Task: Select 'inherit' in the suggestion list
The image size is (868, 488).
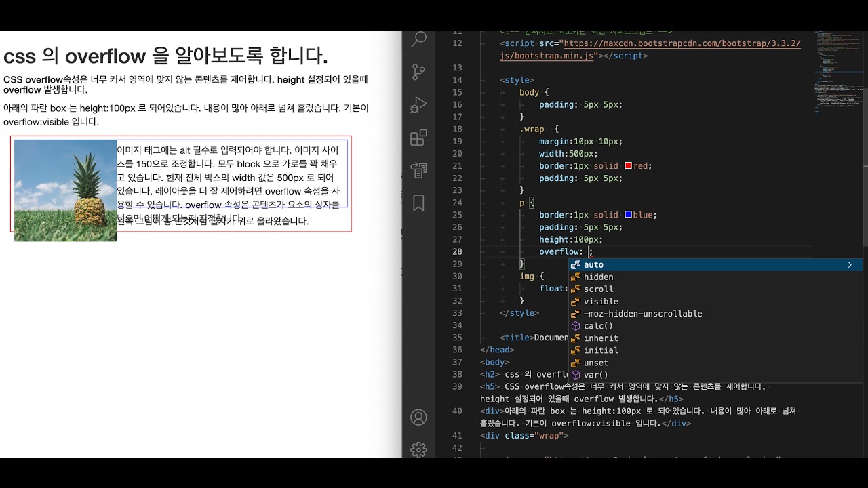Action: click(x=715, y=338)
